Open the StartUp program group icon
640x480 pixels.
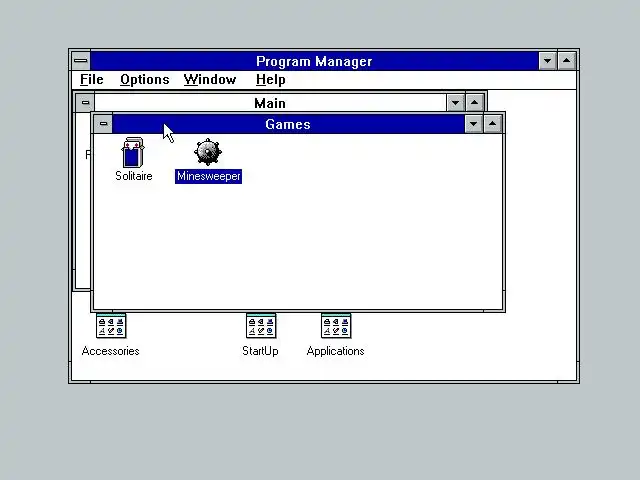tap(261, 326)
